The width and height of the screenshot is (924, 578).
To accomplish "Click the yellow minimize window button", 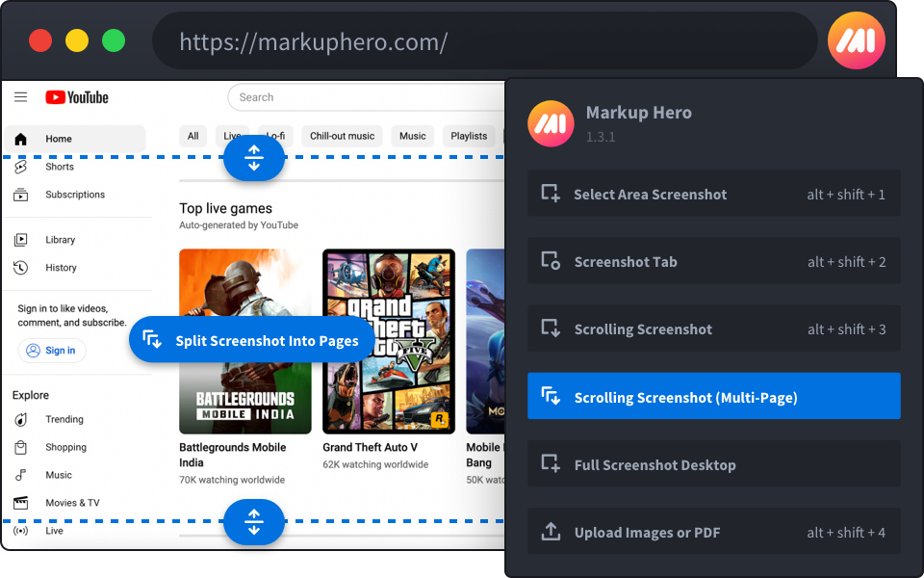I will (x=77, y=40).
